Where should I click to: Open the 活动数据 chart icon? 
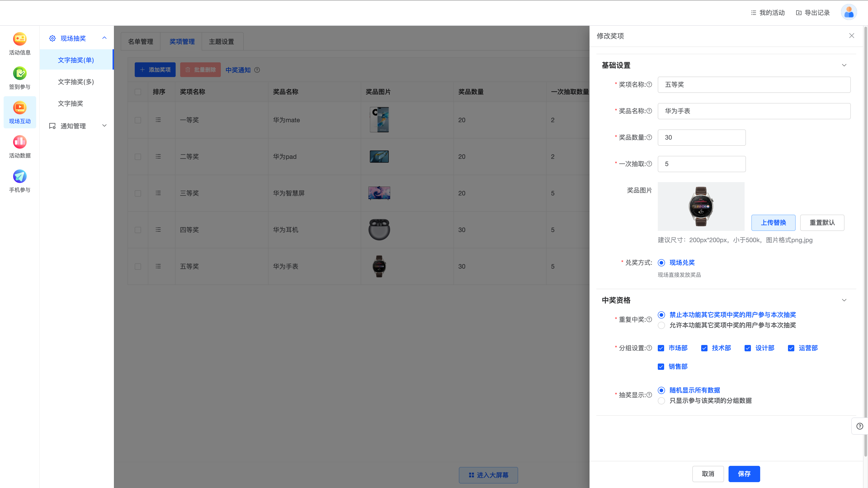tap(19, 142)
